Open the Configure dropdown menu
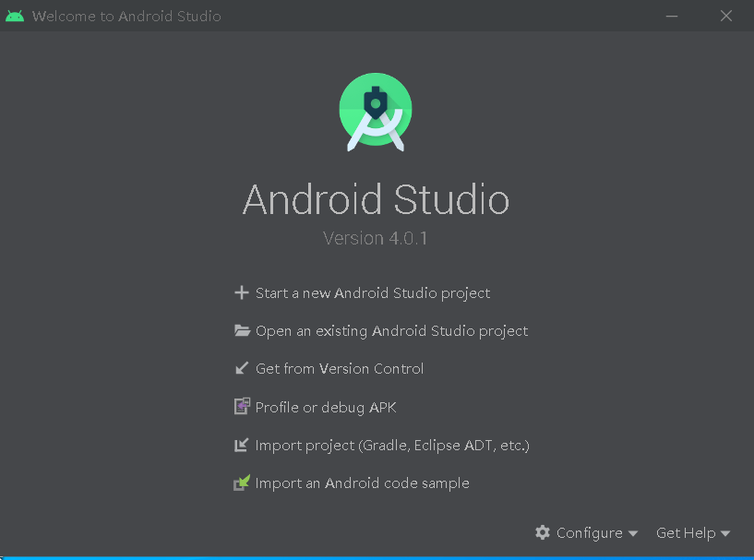 (587, 532)
